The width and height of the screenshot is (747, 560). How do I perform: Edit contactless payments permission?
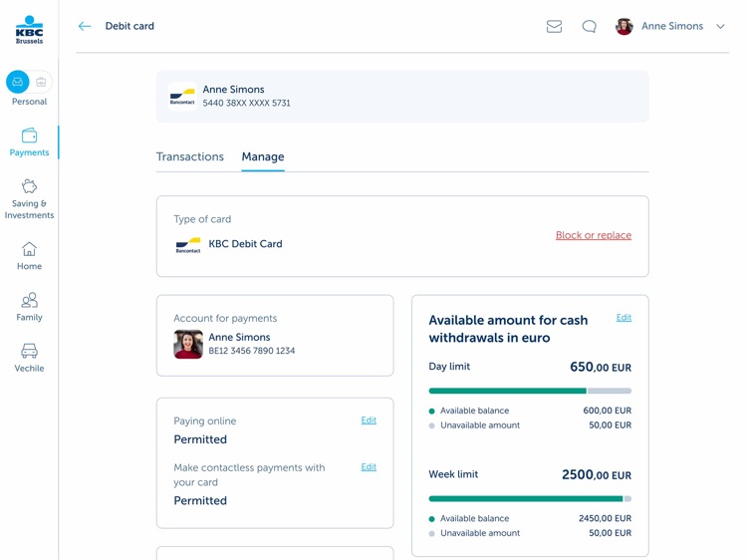369,467
